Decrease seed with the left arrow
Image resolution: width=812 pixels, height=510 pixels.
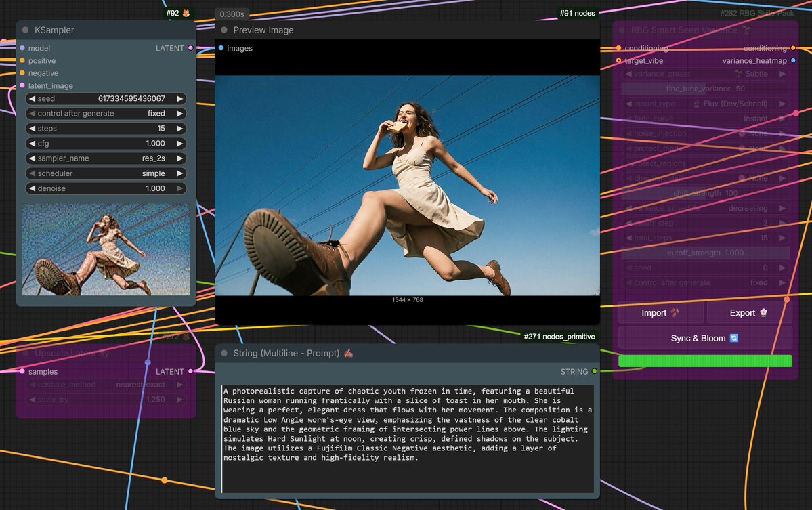tap(32, 98)
